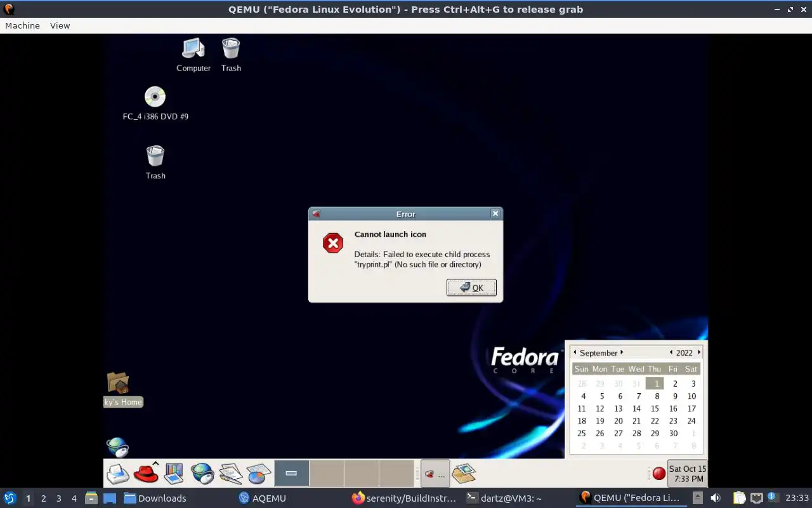Switch to host workspace 2
Viewport: 812px width, 508px height.
[43, 498]
